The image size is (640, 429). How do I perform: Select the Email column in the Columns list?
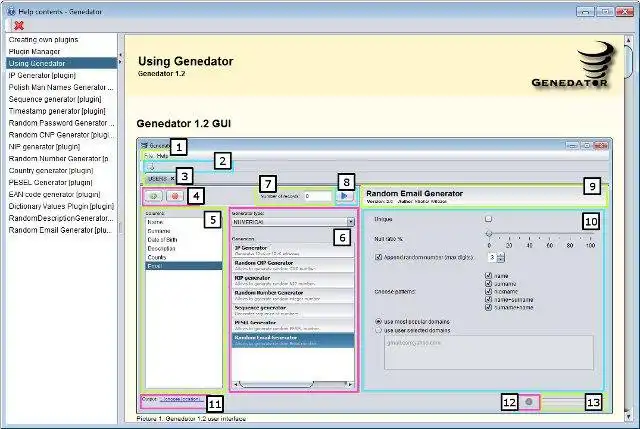pos(184,266)
